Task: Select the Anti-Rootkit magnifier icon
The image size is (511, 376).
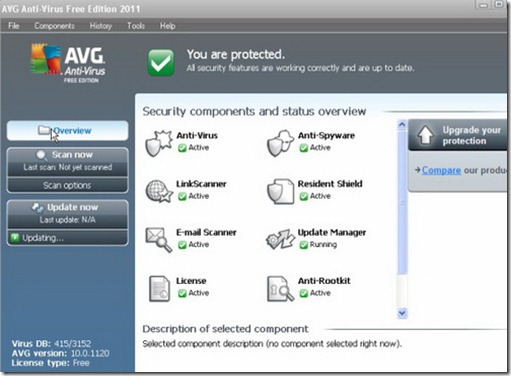Action: click(x=280, y=288)
